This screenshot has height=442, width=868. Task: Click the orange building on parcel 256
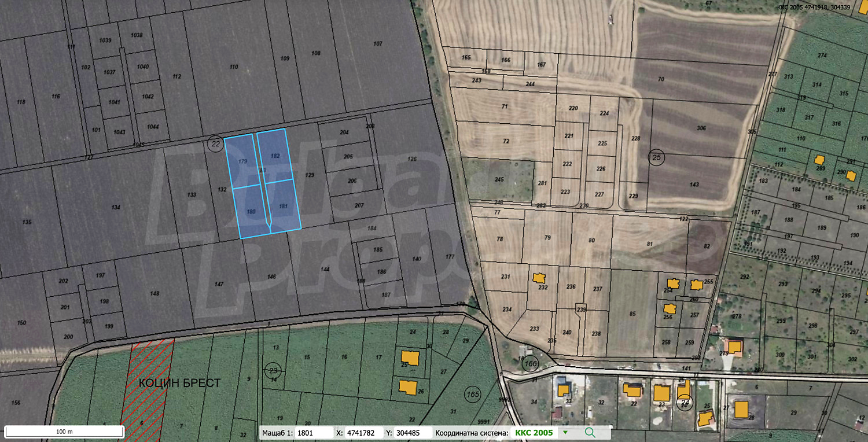tap(670, 309)
